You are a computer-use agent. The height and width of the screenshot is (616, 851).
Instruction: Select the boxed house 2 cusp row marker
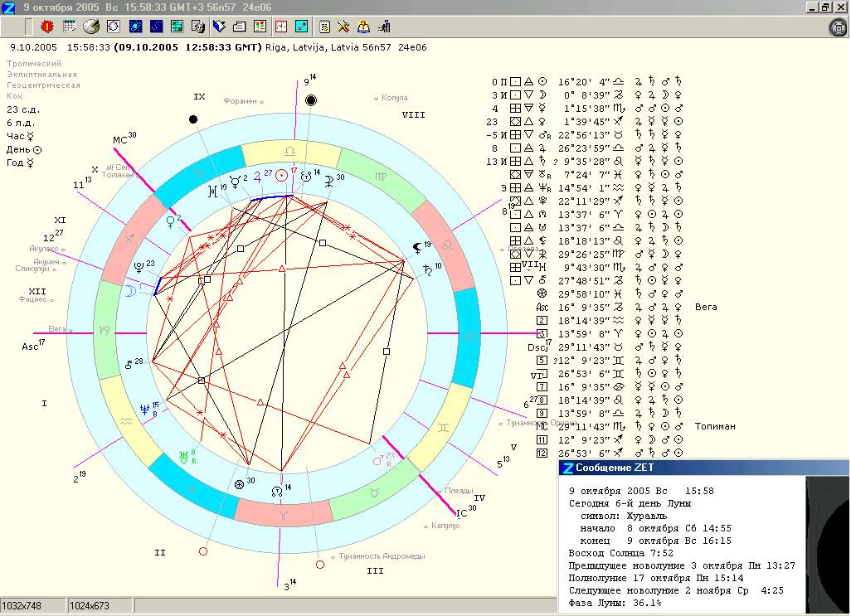(x=542, y=320)
